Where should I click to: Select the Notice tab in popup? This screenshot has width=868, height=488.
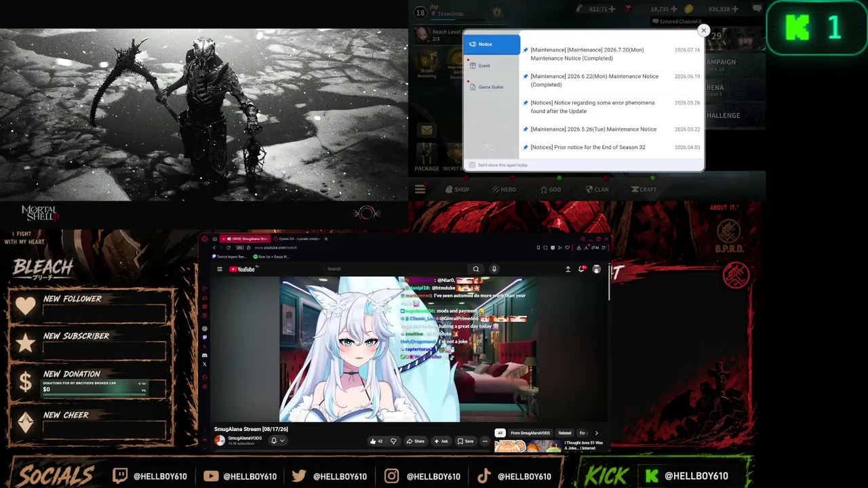click(x=492, y=44)
